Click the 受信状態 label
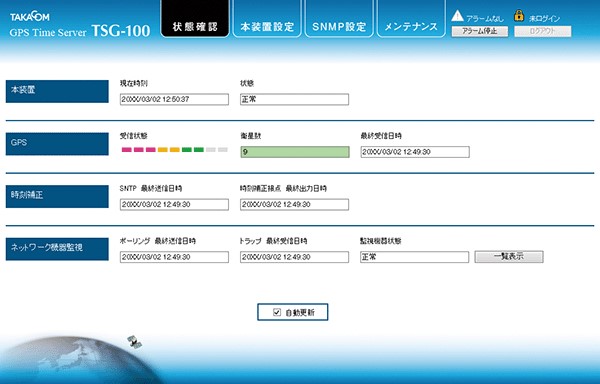This screenshot has width=600, height=384. tap(133, 136)
